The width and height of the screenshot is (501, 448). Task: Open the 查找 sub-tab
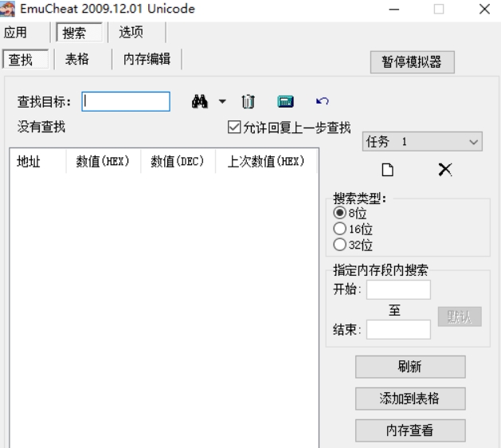point(25,59)
